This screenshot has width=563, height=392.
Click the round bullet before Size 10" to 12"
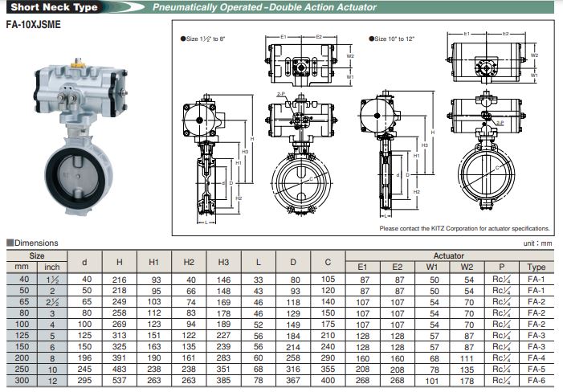tap(370, 39)
